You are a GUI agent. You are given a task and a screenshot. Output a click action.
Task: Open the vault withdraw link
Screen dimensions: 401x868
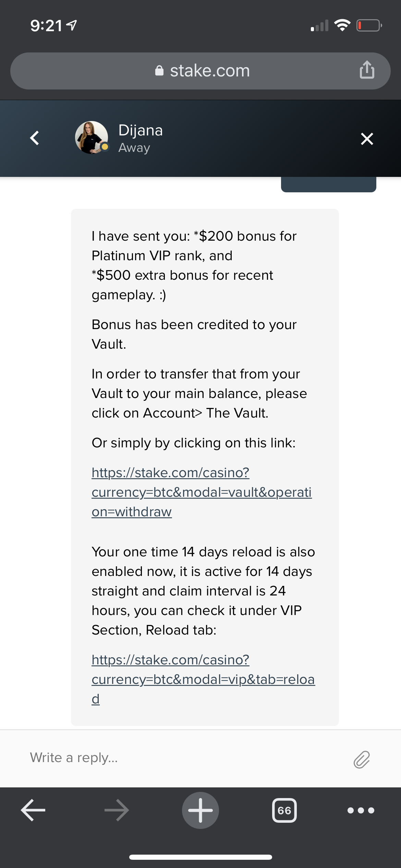201,492
